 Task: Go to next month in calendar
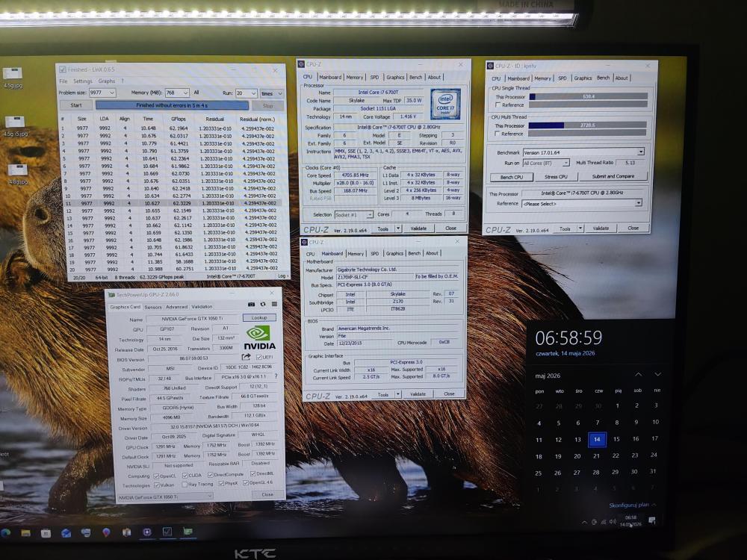pos(657,374)
